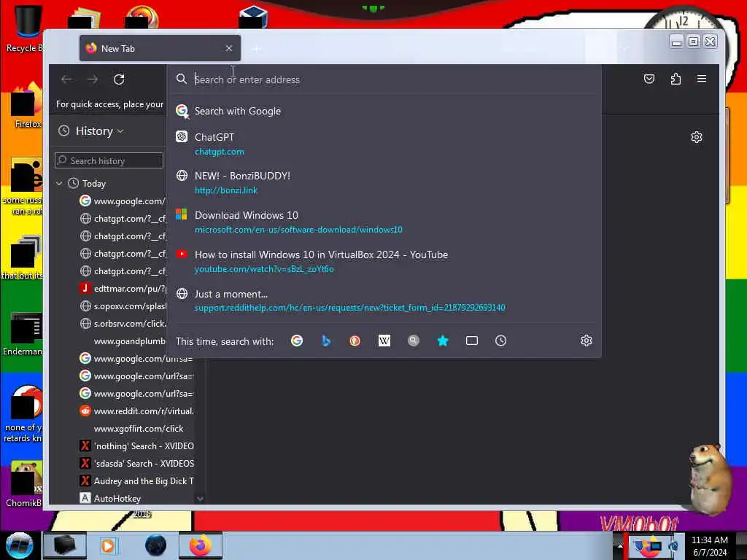Collapse the Today history group
The image size is (747, 560).
[59, 183]
